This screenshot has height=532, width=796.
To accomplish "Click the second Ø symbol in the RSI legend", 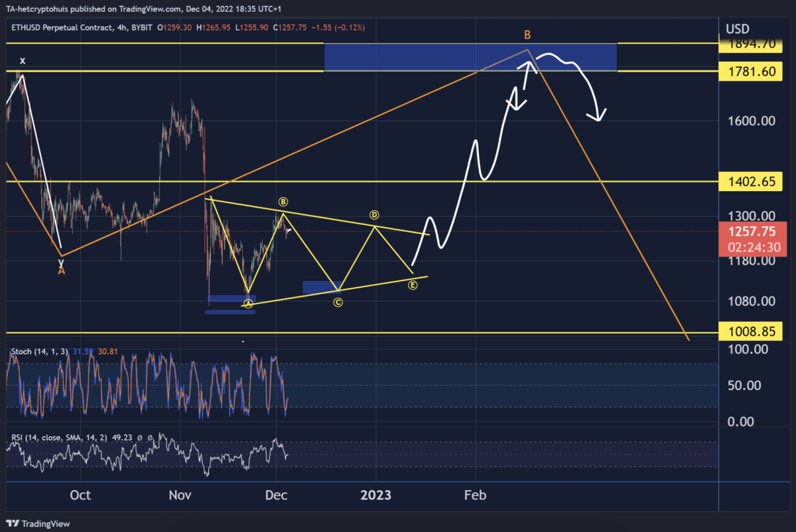I will [x=150, y=438].
